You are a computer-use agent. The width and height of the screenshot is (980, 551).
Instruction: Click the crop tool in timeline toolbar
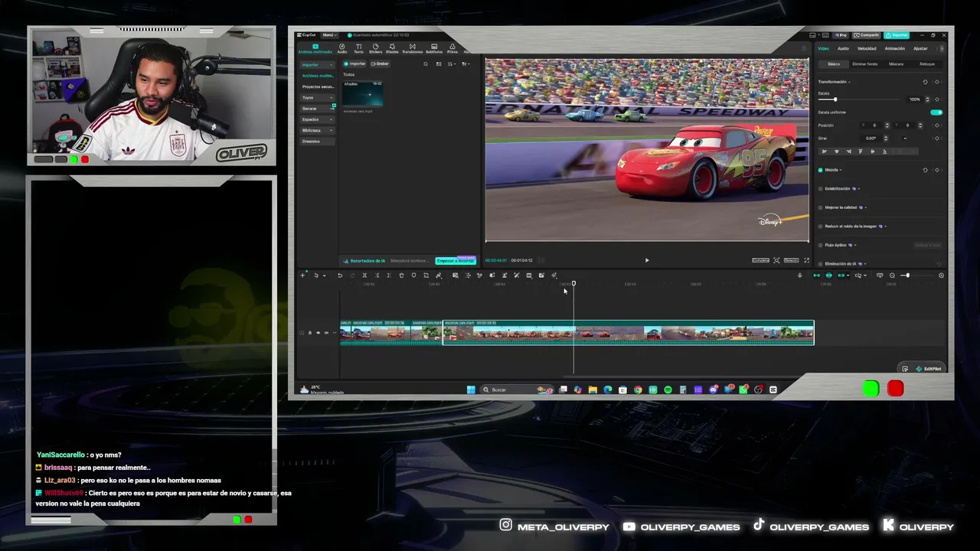[x=426, y=275]
